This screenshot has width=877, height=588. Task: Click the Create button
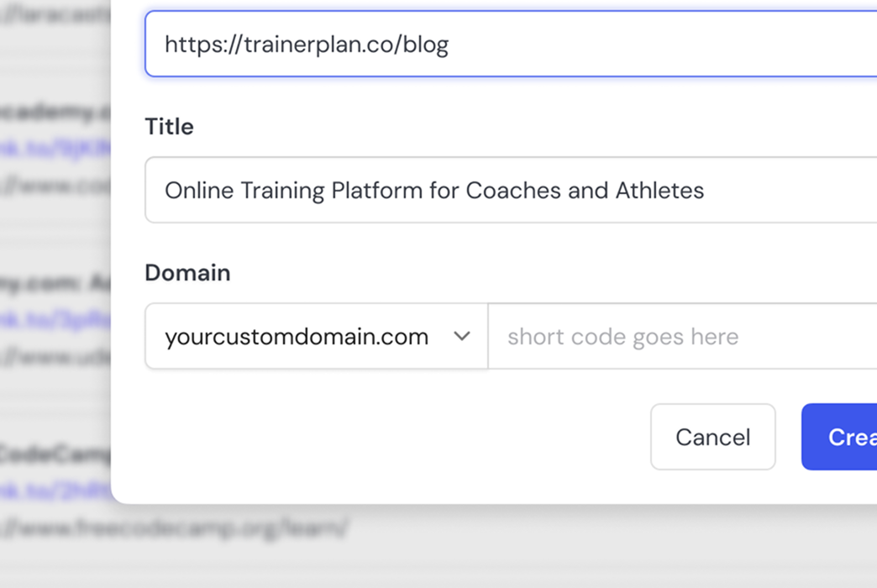(848, 437)
